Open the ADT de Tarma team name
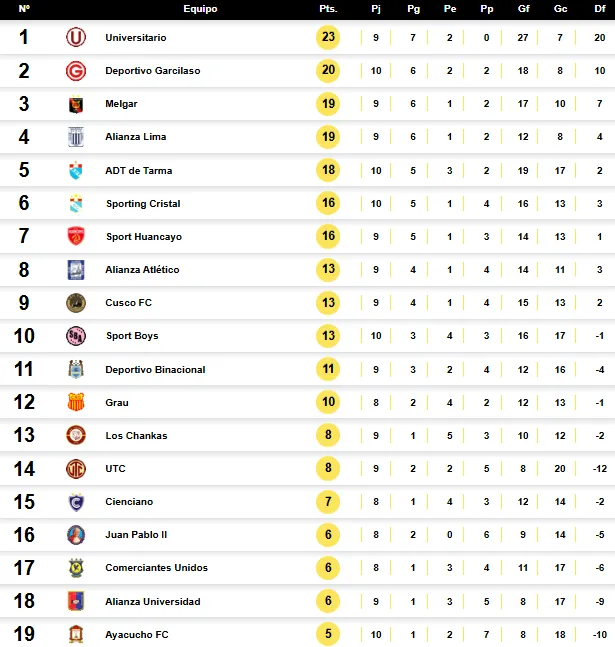Viewport: 615px width, 647px height. (x=139, y=170)
